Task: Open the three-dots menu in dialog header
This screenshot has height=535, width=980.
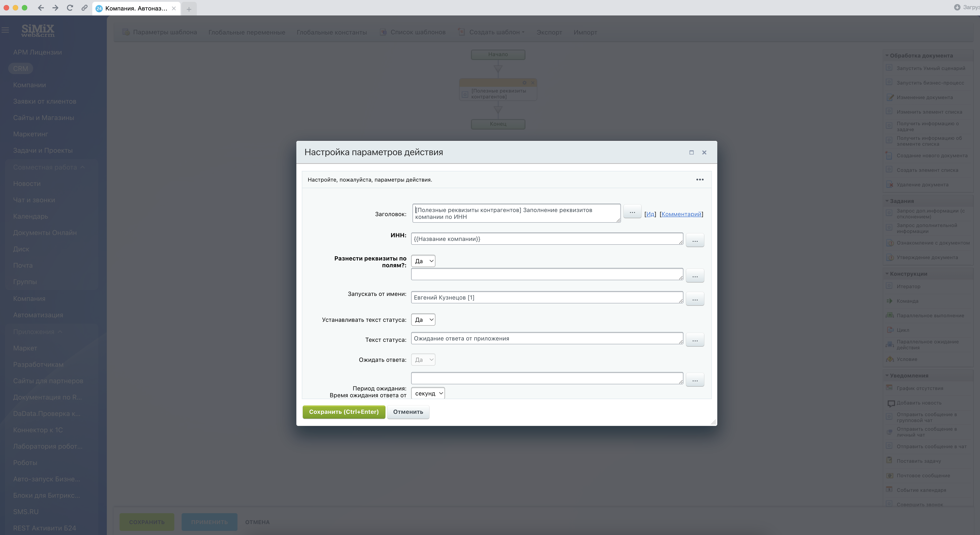Action: (x=700, y=180)
